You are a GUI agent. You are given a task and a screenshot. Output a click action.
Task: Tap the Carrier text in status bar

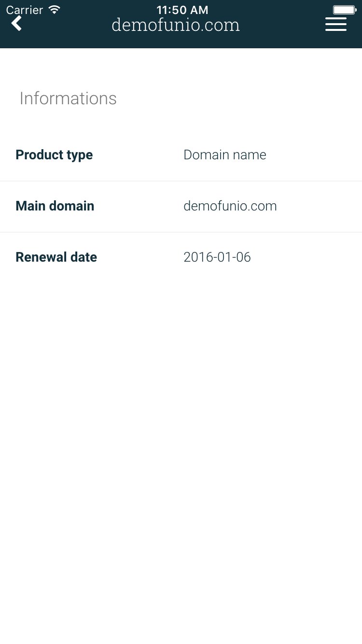25,10
